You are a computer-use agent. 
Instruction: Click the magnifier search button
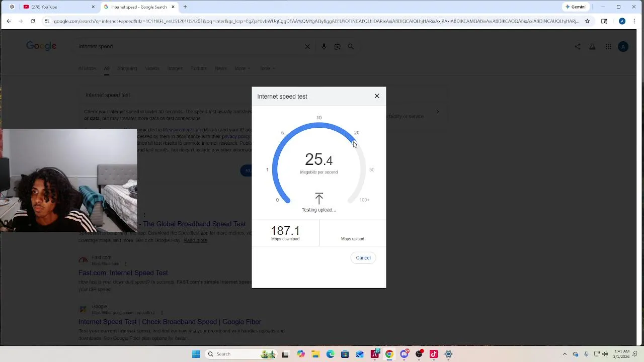click(351, 47)
